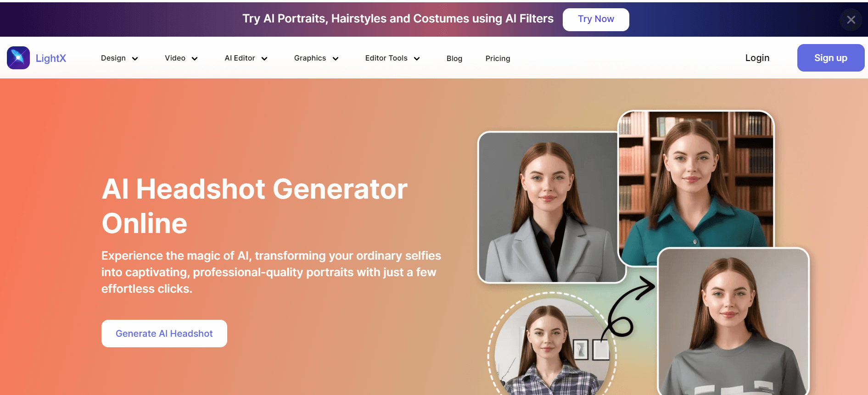
Task: Go to the Blog page
Action: click(x=454, y=59)
